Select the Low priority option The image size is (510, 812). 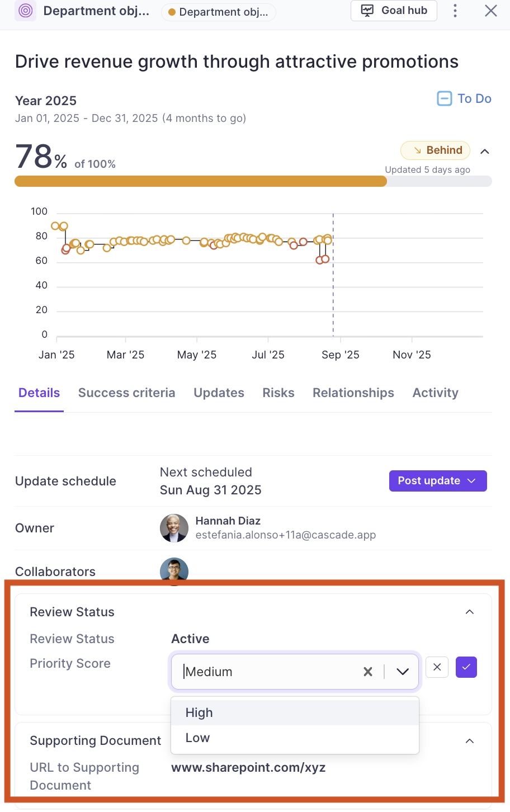coord(295,738)
